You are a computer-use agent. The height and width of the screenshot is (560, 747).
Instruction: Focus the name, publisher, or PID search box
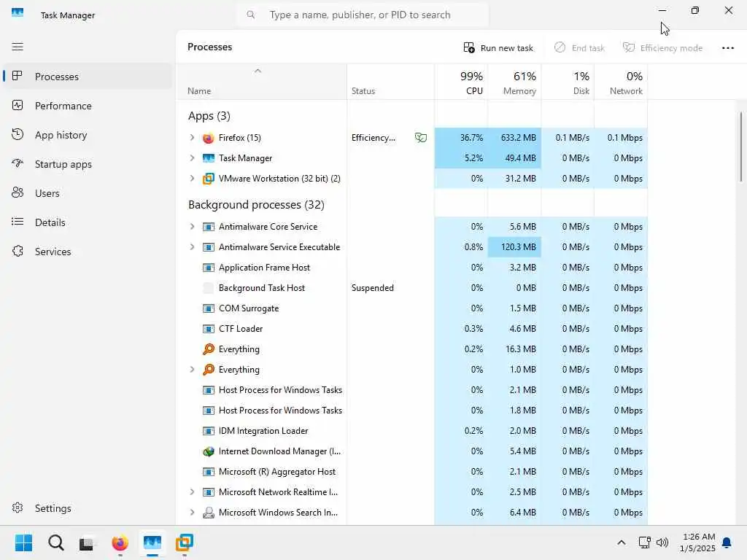(x=362, y=15)
